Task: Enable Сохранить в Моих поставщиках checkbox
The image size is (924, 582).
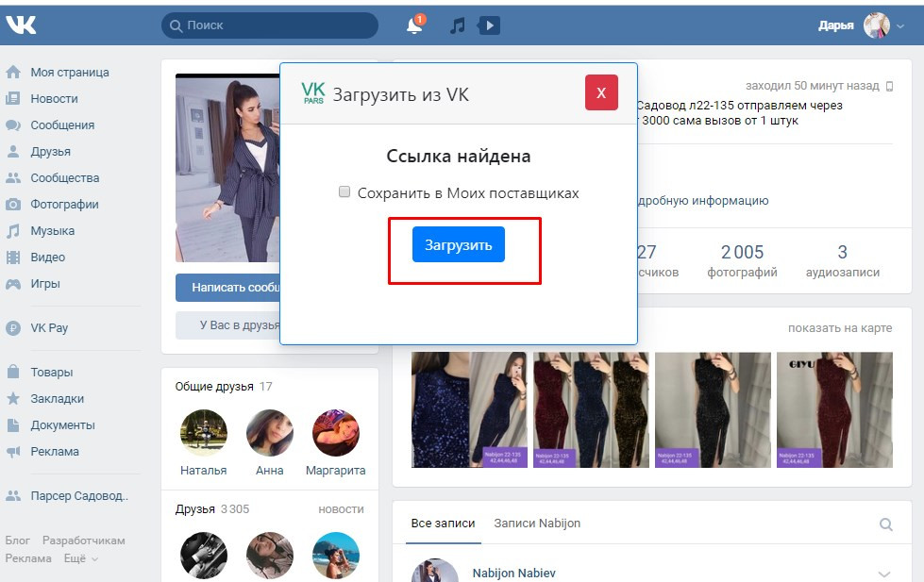Action: click(x=344, y=192)
